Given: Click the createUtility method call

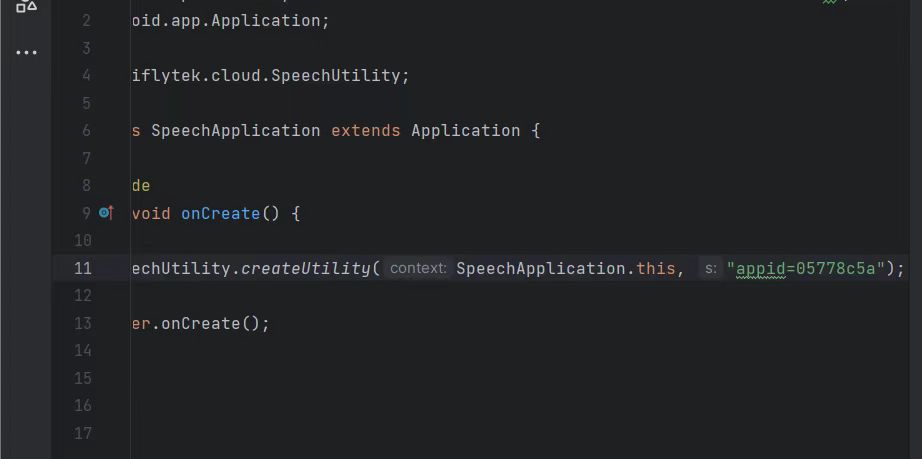Looking at the screenshot, I should coord(306,268).
